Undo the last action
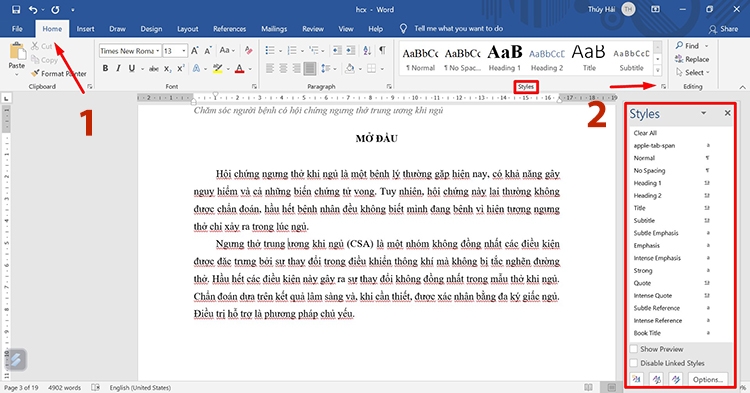Viewport: 750px width, 393px height. 33,10
